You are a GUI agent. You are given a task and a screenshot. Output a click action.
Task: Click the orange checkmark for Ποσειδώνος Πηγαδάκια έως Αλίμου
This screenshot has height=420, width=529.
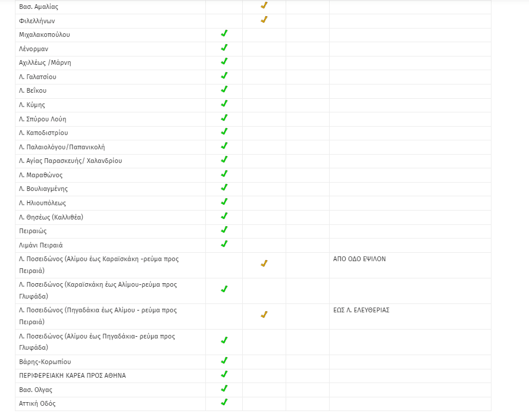point(264,315)
